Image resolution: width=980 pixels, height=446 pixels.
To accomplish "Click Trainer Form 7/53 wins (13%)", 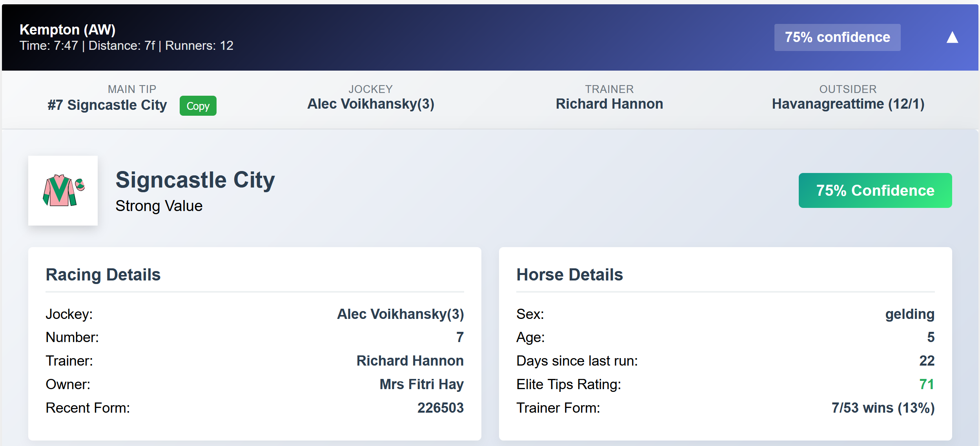I will (883, 408).
